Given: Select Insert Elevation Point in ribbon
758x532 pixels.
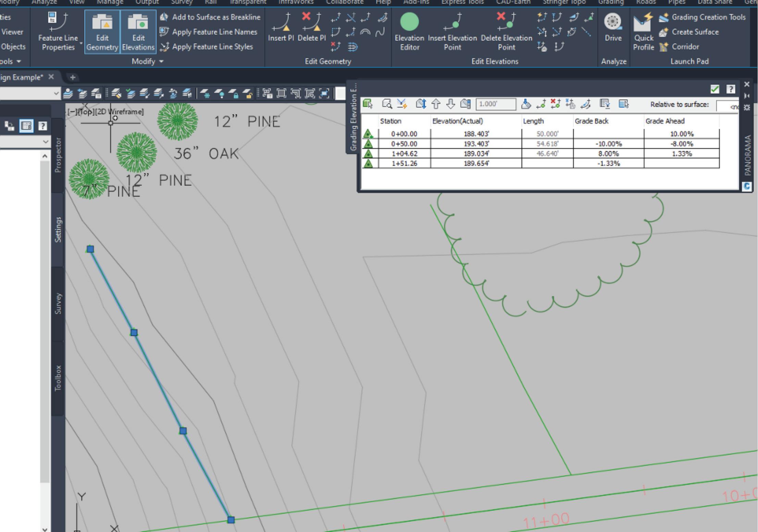Looking at the screenshot, I should tap(452, 31).
